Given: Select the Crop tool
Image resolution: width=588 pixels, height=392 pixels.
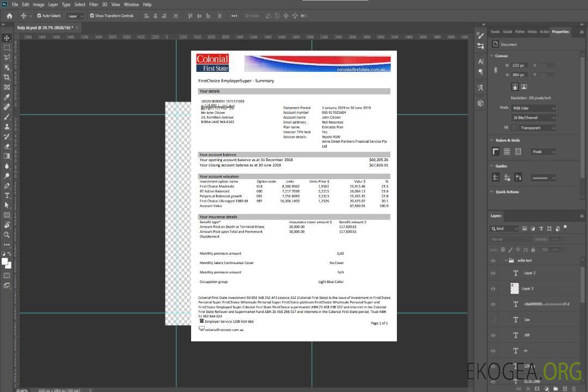Looking at the screenshot, I should coord(7,77).
